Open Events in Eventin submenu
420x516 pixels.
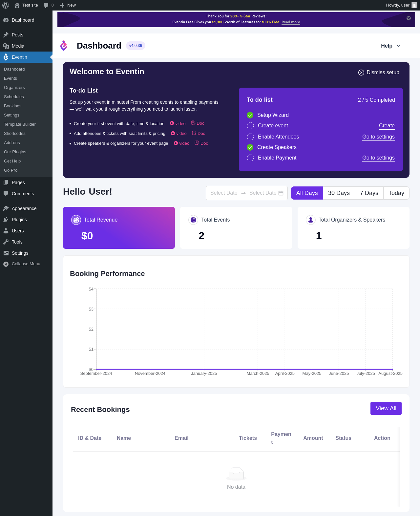10,78
